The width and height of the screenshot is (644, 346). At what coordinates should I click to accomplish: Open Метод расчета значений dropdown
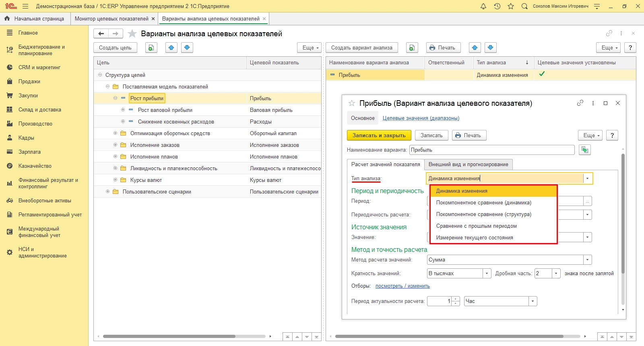[588, 260]
